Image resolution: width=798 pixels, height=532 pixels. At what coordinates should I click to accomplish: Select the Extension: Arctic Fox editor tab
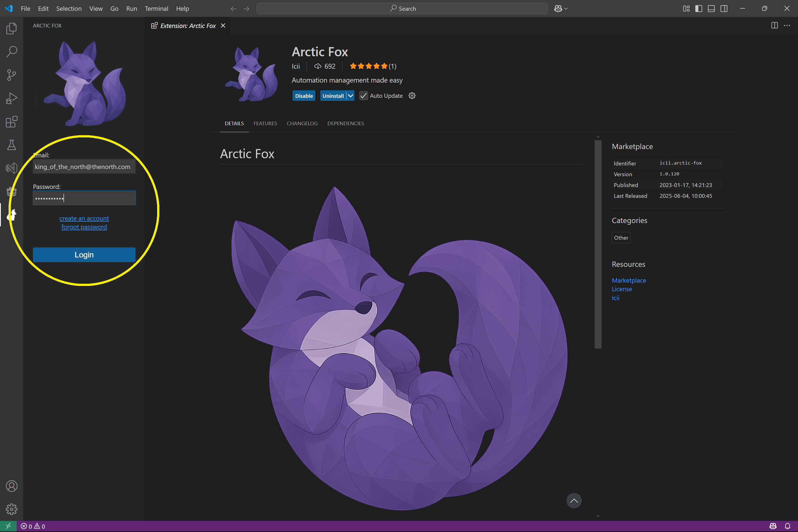[x=188, y=25]
